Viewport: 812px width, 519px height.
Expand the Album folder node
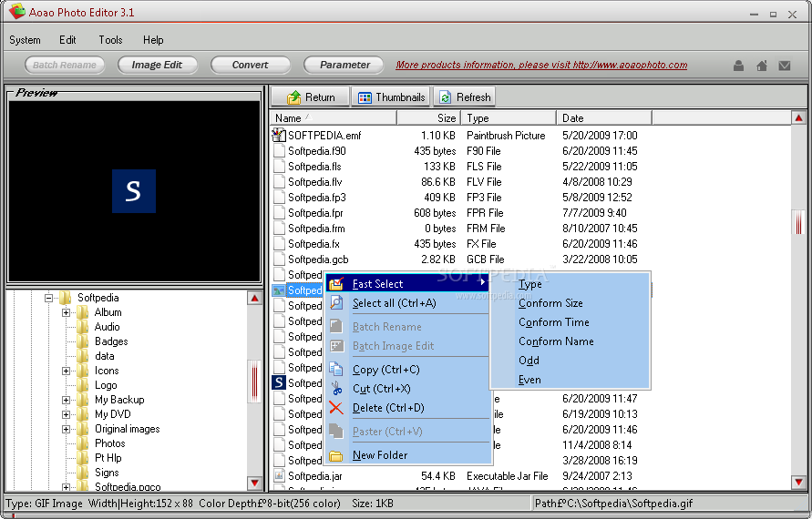click(66, 312)
